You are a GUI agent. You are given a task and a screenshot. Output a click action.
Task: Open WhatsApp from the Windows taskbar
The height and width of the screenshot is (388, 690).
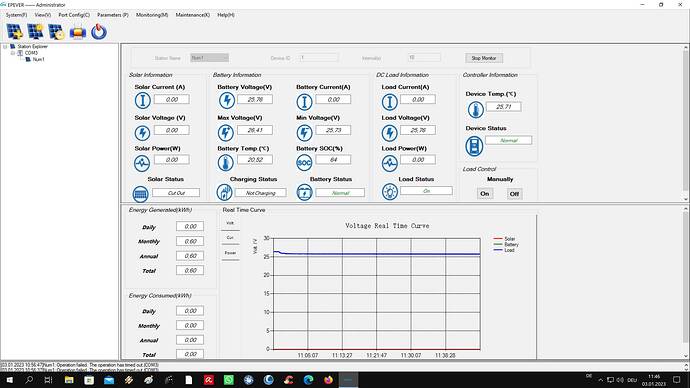[x=229, y=380]
